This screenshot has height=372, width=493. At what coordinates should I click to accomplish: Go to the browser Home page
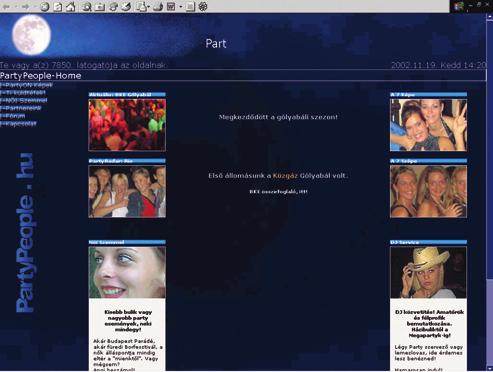[70, 7]
